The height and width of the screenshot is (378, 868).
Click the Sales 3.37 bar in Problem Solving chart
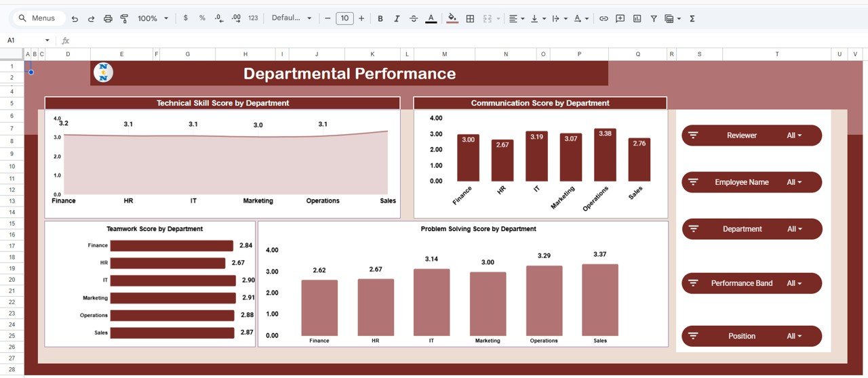[600, 299]
